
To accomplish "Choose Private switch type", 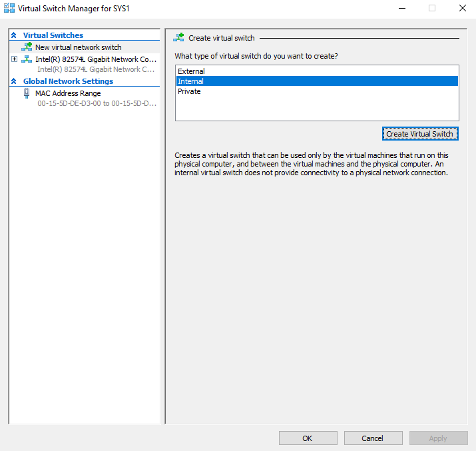I will pos(317,91).
